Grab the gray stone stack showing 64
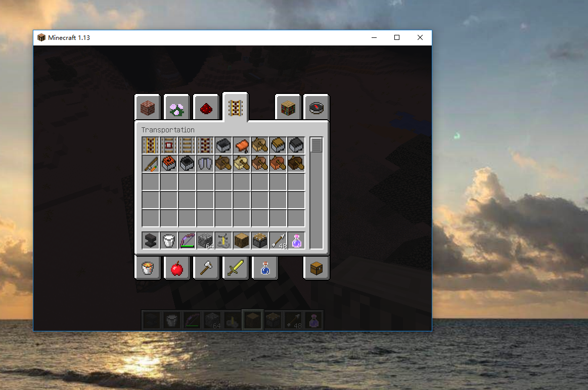588x390 pixels. click(x=205, y=240)
